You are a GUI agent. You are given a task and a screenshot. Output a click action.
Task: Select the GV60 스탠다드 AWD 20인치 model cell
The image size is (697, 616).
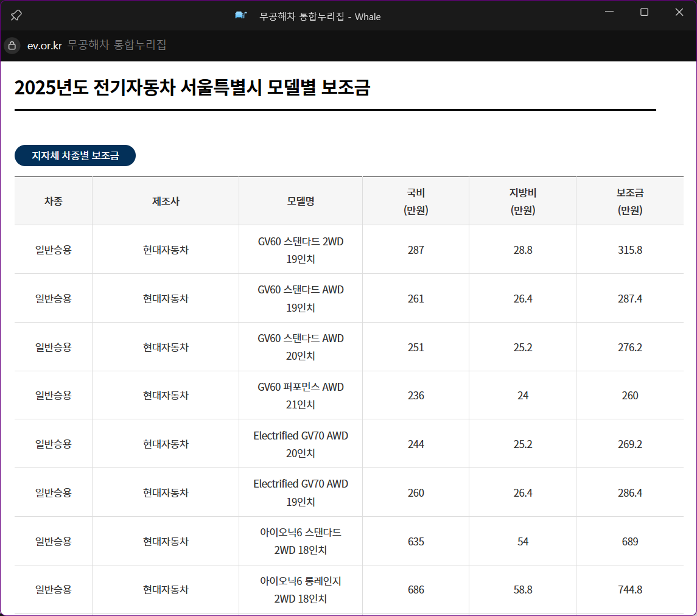(x=301, y=347)
